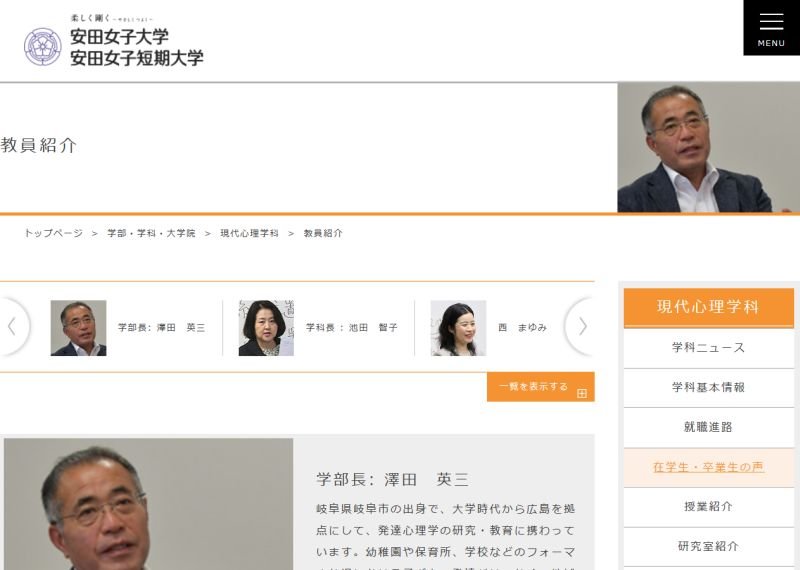Click grid icon on 一覧を表示する button
Viewport: 800px width, 570px height.
point(582,393)
